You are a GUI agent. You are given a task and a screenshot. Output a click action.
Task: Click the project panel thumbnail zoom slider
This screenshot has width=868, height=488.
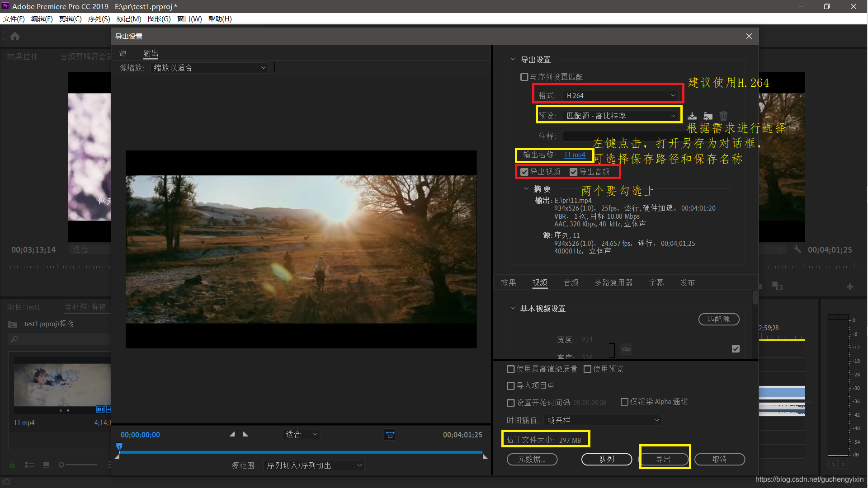coord(78,465)
